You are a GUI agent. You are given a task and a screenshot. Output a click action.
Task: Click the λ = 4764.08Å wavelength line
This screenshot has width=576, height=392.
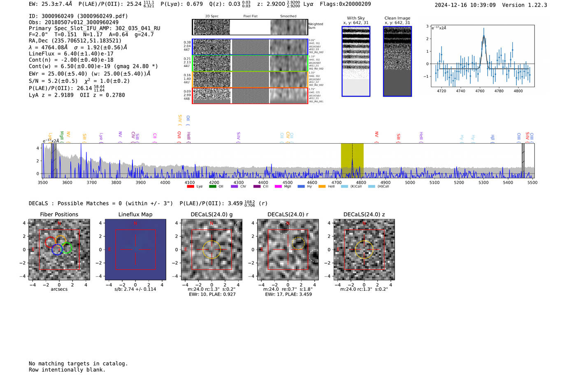pos(78,47)
